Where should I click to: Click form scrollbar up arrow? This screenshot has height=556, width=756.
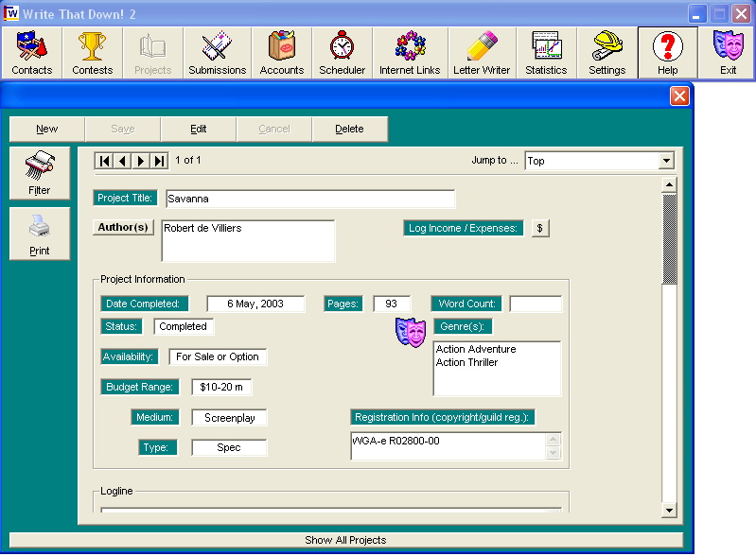point(669,185)
